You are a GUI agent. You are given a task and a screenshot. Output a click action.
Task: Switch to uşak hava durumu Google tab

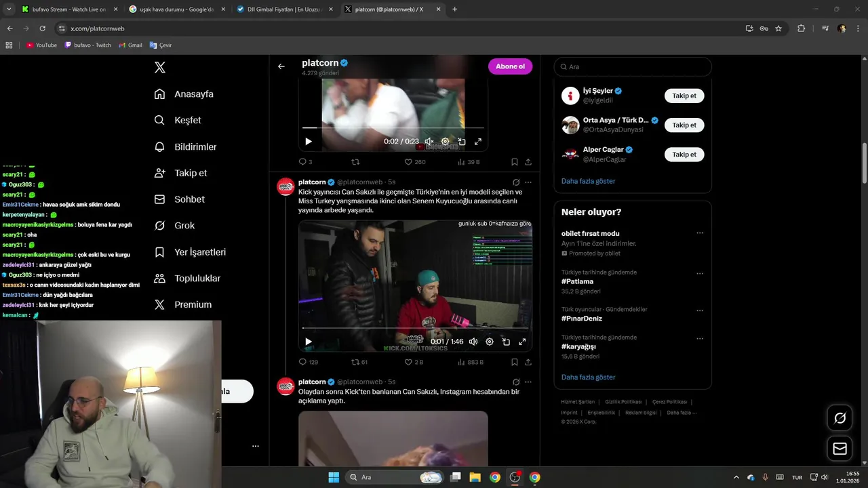tap(177, 9)
